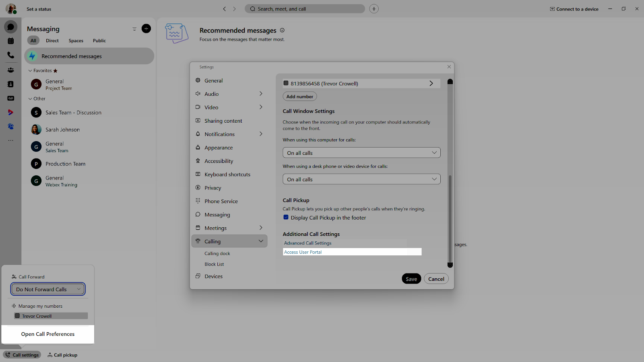Open General Webex Training space
This screenshot has height=362, width=644.
click(x=89, y=181)
